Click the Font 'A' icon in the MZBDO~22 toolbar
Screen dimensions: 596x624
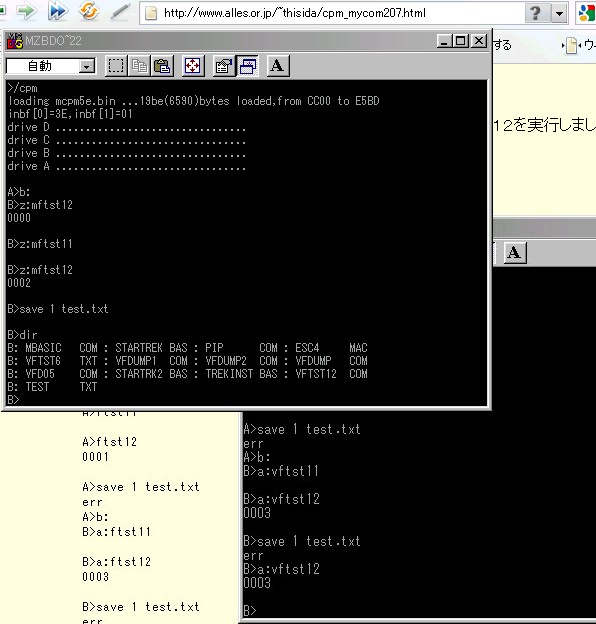click(x=277, y=66)
